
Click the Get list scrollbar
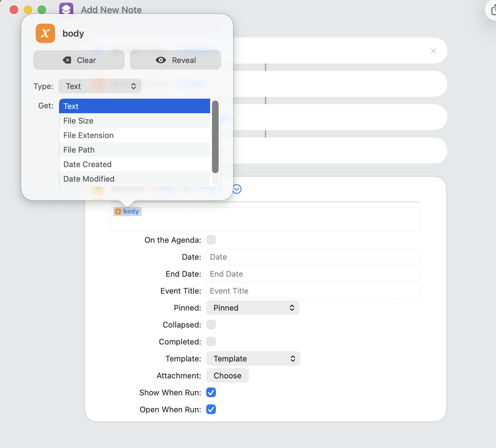(x=215, y=137)
